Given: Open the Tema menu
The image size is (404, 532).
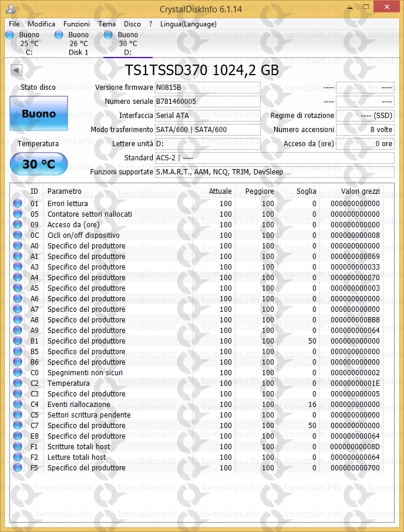Looking at the screenshot, I should click(107, 24).
